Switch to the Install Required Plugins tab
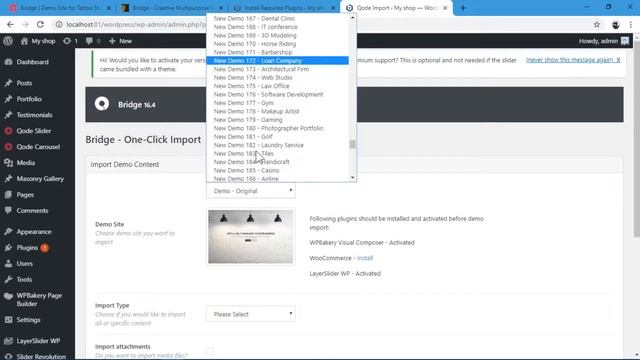 284,8
